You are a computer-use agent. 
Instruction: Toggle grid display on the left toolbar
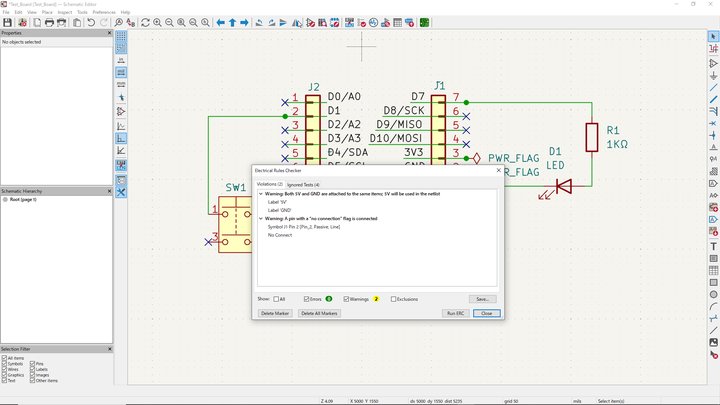tap(121, 36)
